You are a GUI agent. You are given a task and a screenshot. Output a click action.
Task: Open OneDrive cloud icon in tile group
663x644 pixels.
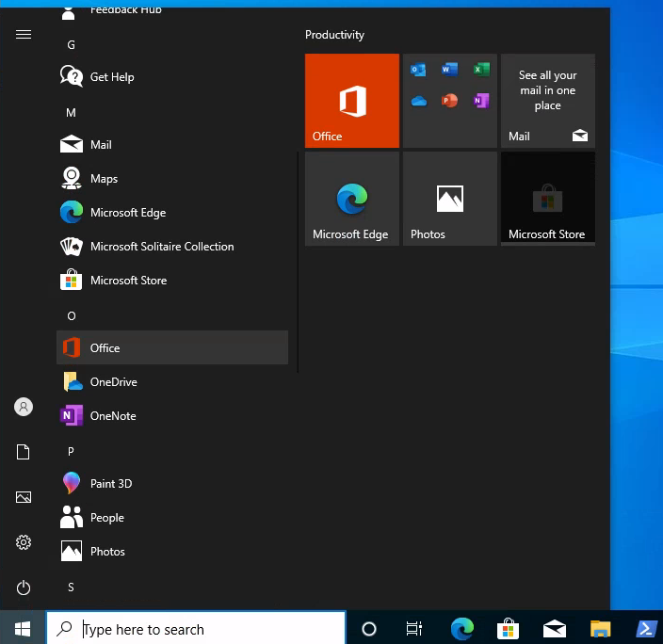418,101
